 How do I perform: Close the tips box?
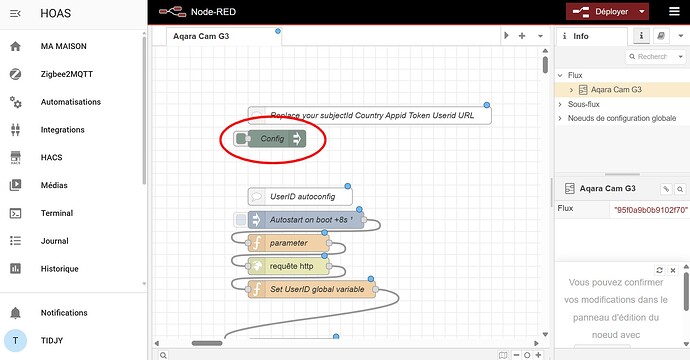(673, 270)
